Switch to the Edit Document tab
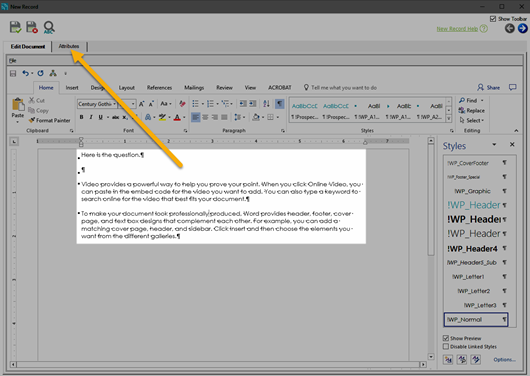The image size is (530, 376). 28,46
